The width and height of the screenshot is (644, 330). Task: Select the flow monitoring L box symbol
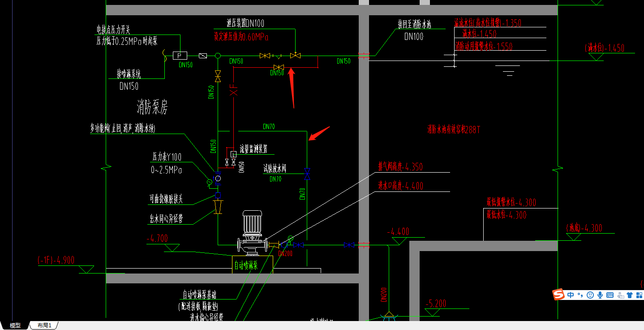coord(233,154)
